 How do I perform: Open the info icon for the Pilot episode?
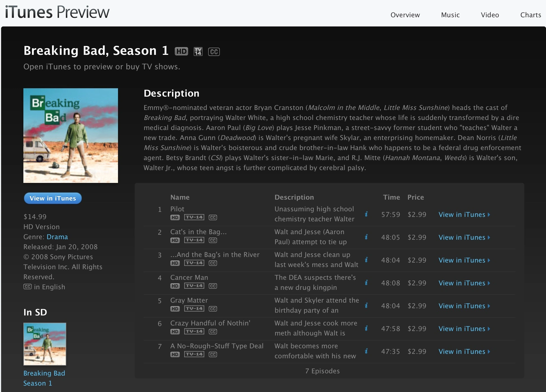367,214
